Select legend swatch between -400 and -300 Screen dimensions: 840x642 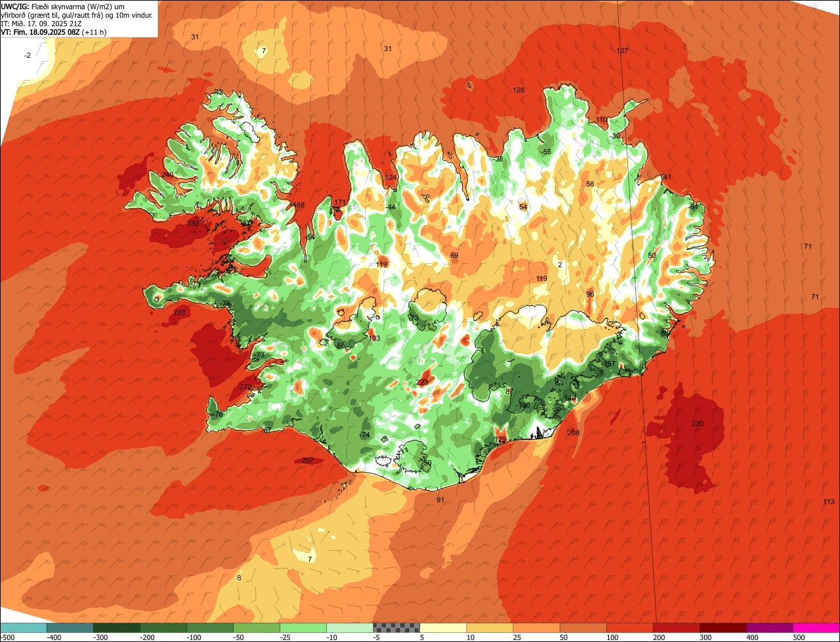coord(70,628)
